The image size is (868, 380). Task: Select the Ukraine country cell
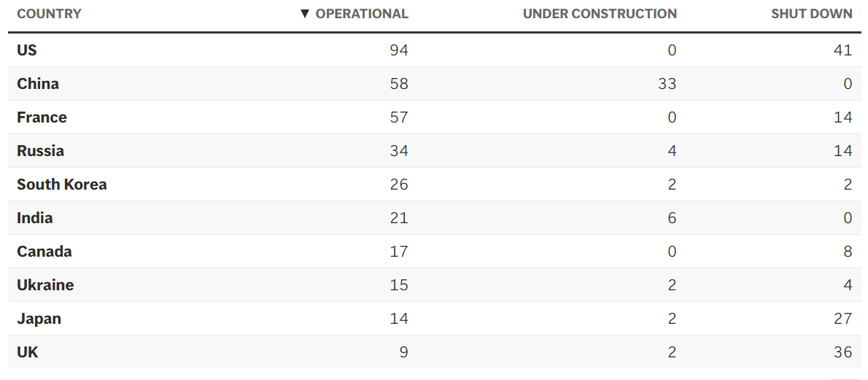[45, 285]
